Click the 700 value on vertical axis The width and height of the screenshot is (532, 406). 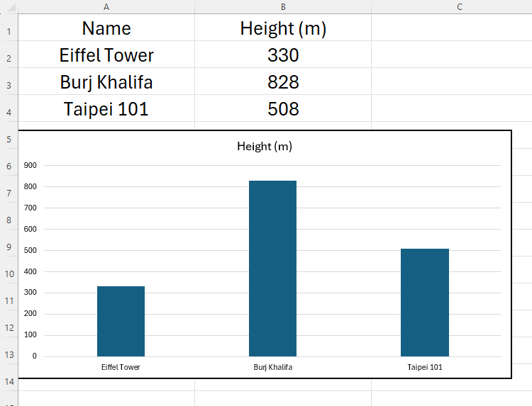pos(31,208)
